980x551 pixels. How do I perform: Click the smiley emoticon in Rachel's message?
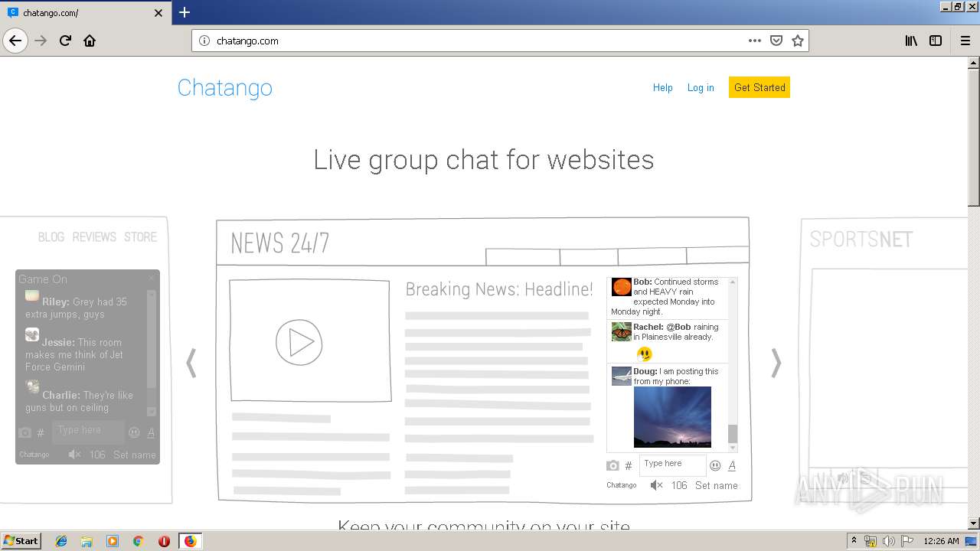645,354
